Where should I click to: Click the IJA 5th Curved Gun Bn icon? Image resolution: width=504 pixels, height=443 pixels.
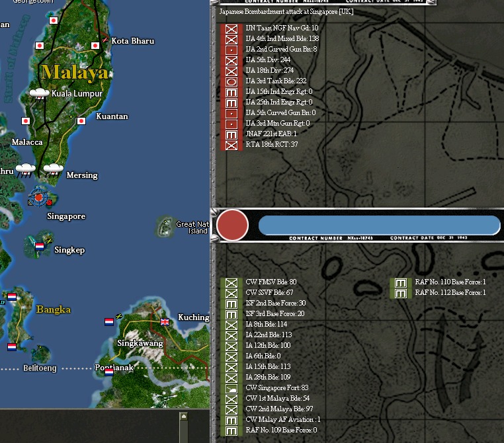(231, 114)
